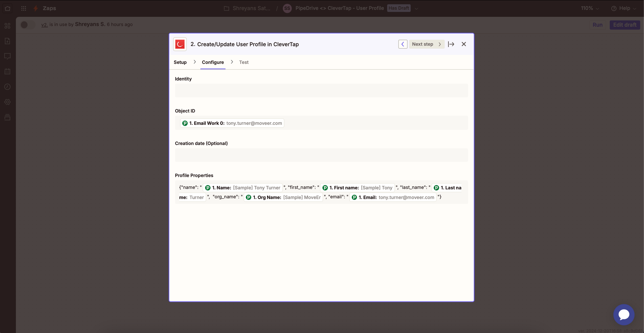Click the Next step button

(x=427, y=44)
